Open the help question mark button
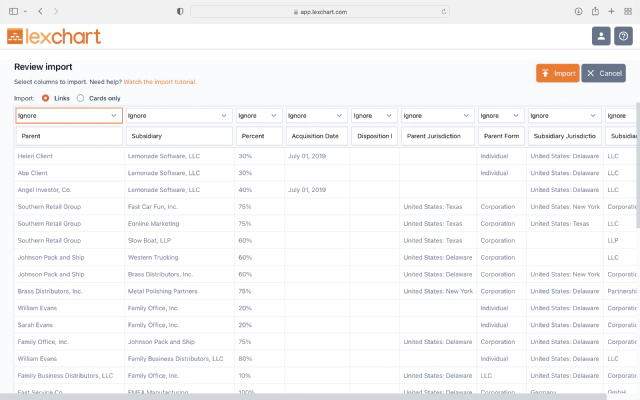The width and height of the screenshot is (640, 400). point(623,36)
